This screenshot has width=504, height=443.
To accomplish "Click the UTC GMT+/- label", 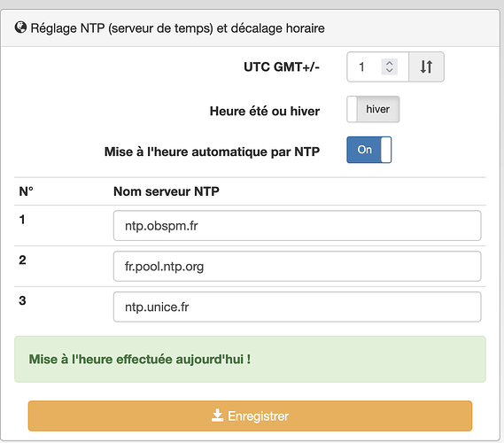I will point(282,66).
